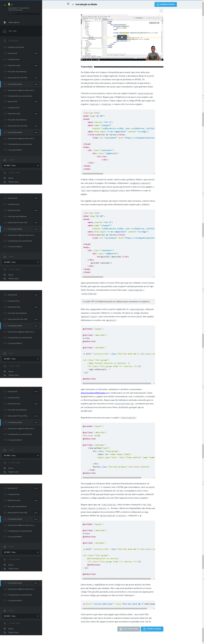Click the lifebuoy icon in Discutir no Fórum
Screen dimensions: 204x644
coord(121,629)
